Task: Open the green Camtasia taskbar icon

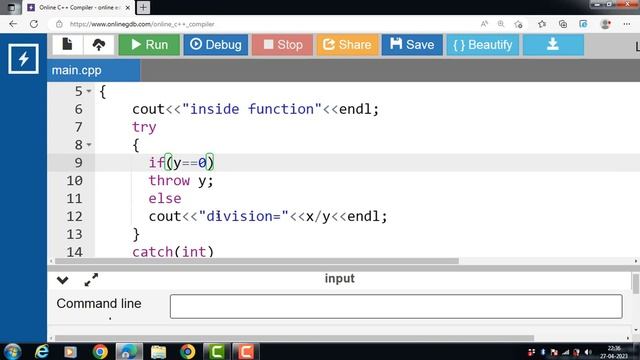Action: [217, 351]
